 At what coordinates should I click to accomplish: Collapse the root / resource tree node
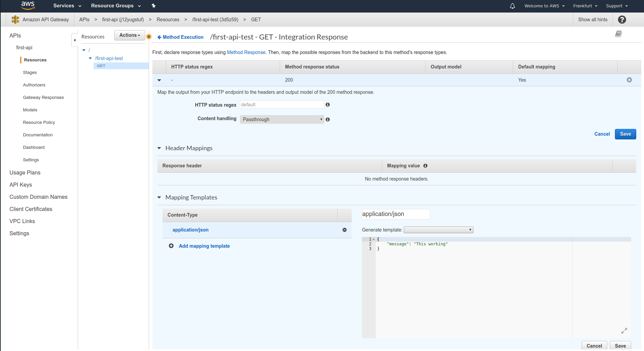[84, 50]
